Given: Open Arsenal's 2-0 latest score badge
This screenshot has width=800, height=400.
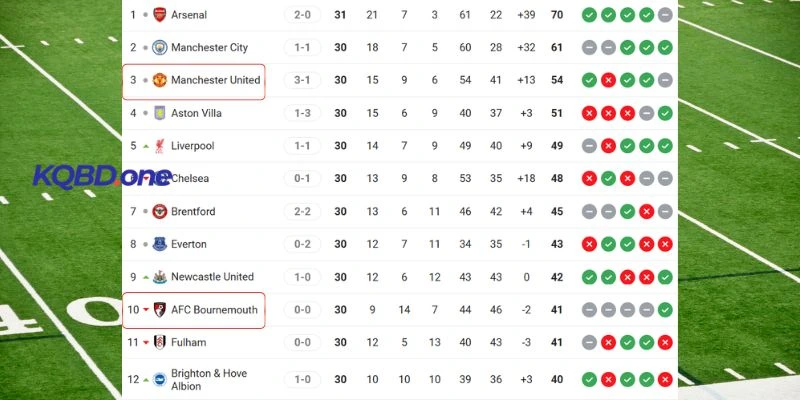Looking at the screenshot, I should click(x=303, y=15).
